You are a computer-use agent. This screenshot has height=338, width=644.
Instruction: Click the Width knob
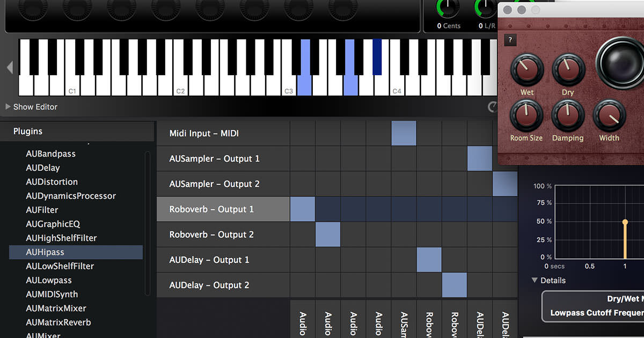click(609, 115)
